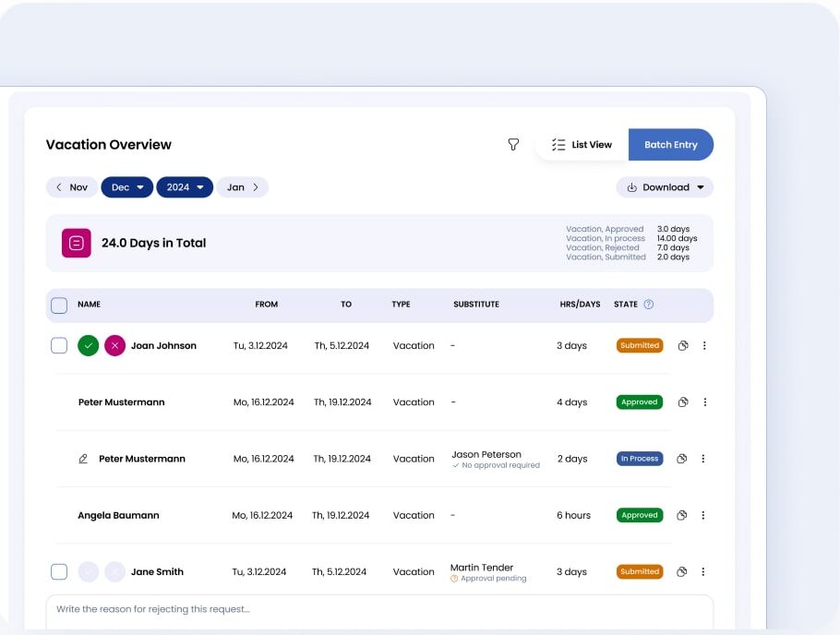
Task: Switch to List View
Action: point(582,145)
